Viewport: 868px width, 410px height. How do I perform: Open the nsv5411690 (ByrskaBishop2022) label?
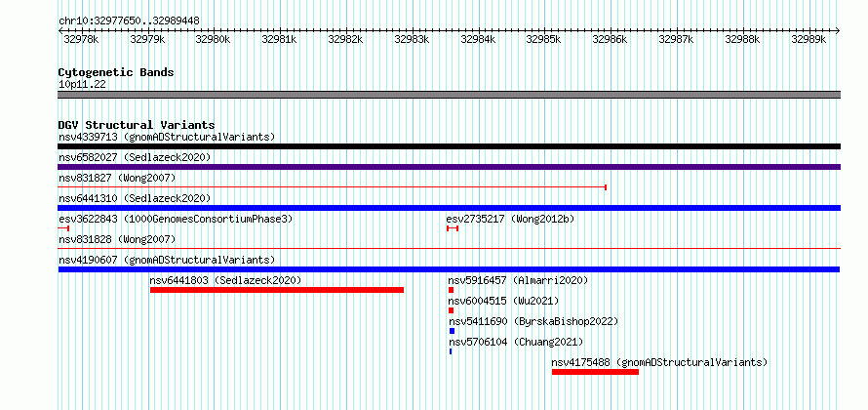click(x=533, y=321)
